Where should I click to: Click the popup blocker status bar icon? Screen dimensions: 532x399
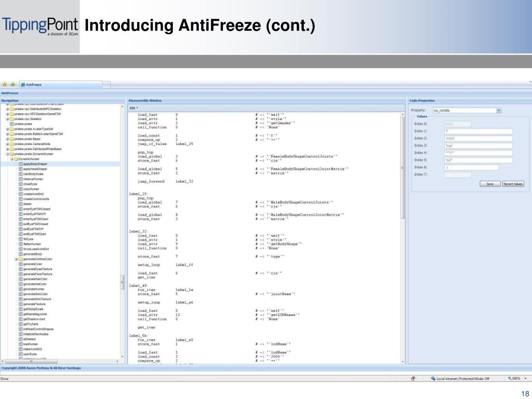click(x=413, y=379)
